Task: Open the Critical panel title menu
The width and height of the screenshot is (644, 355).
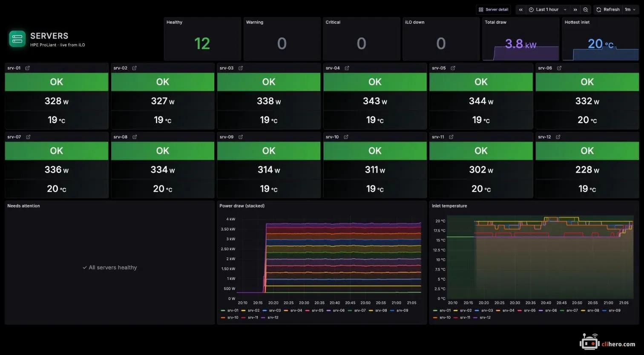Action: tap(333, 22)
